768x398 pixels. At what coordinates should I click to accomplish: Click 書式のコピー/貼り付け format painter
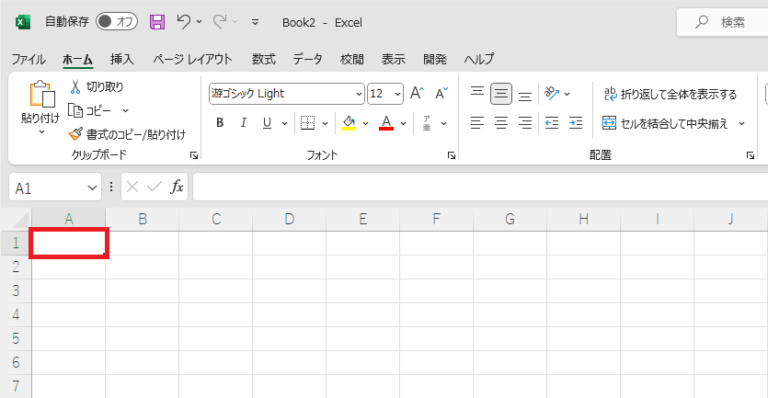click(127, 134)
